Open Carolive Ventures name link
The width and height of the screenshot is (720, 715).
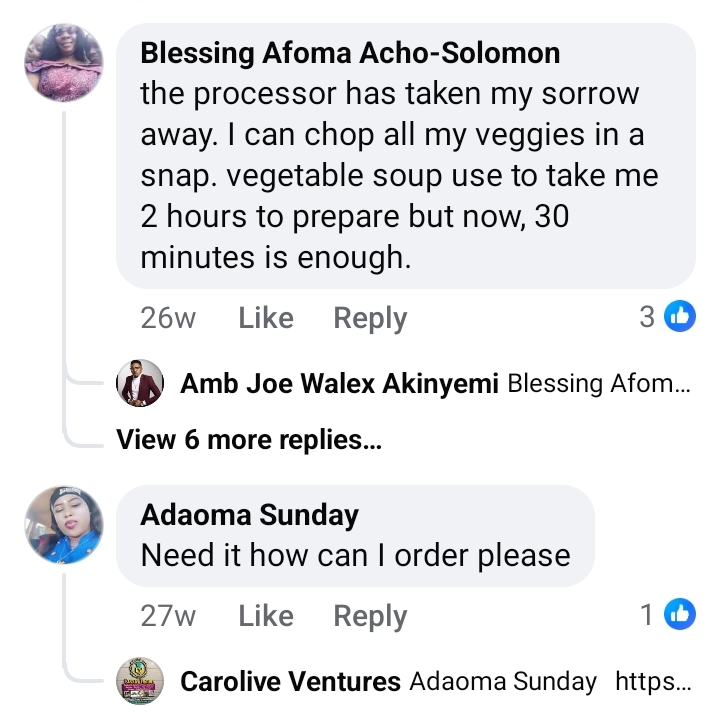(x=290, y=682)
